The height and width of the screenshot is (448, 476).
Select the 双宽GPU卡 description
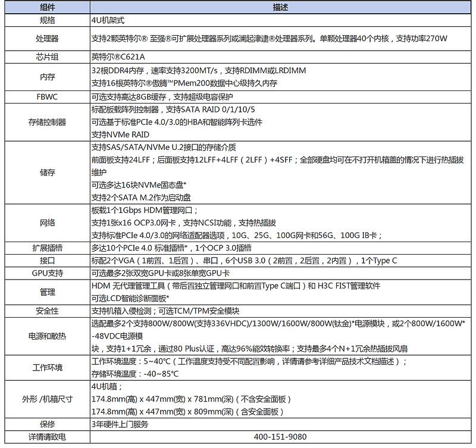click(161, 273)
